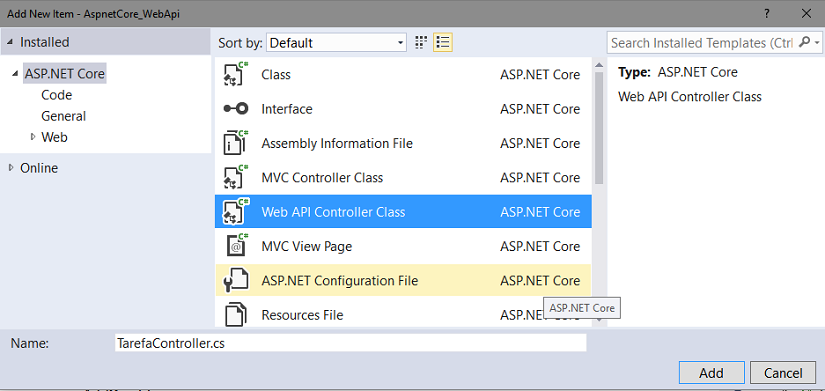This screenshot has width=825, height=391.
Task: Click "ASP.NET Core" type in Class row
Action: [x=540, y=75]
